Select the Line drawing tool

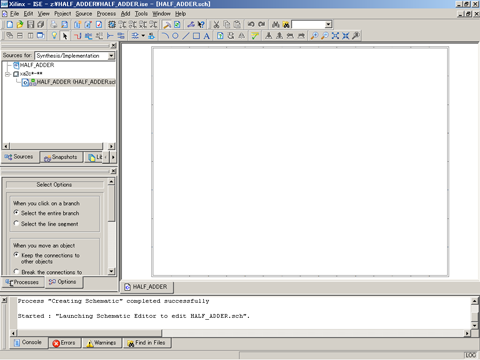pyautogui.click(x=186, y=36)
